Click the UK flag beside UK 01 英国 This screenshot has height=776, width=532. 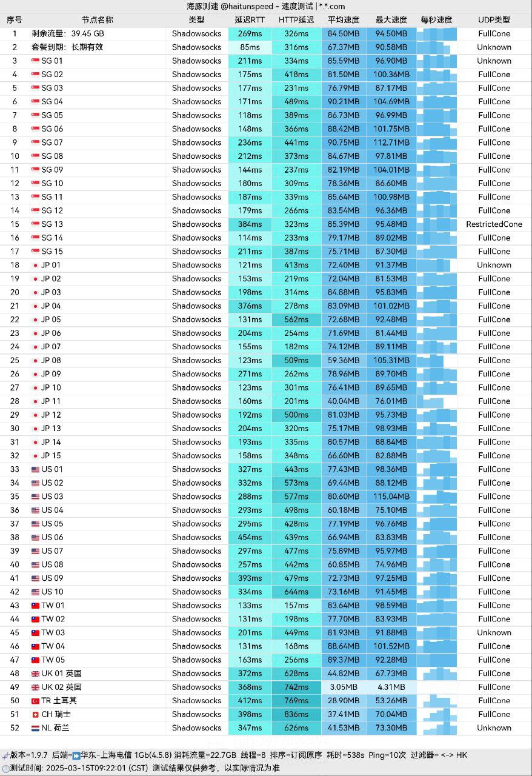pyautogui.click(x=35, y=674)
